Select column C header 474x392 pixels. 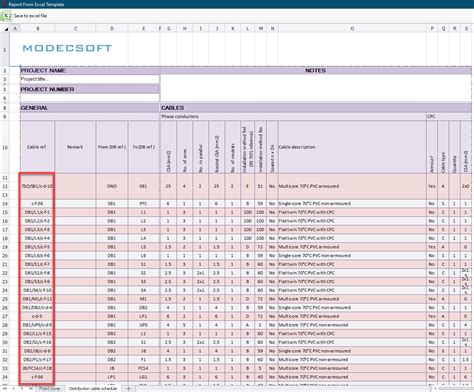tap(76, 29)
